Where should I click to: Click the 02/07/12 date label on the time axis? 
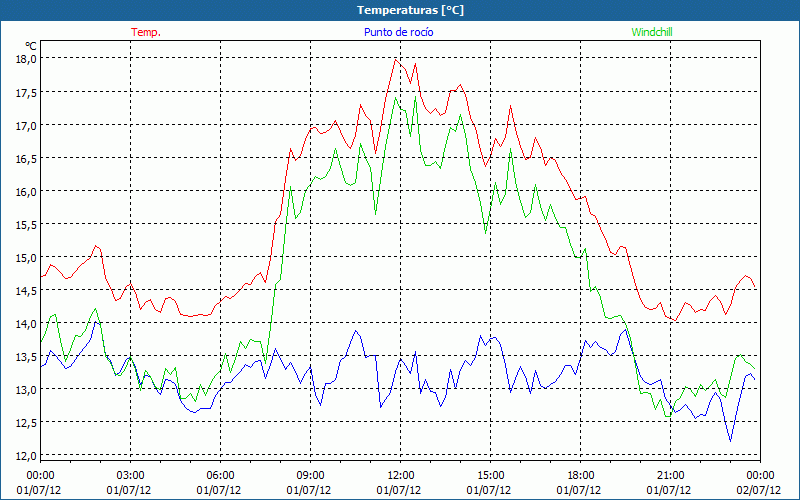click(x=761, y=490)
